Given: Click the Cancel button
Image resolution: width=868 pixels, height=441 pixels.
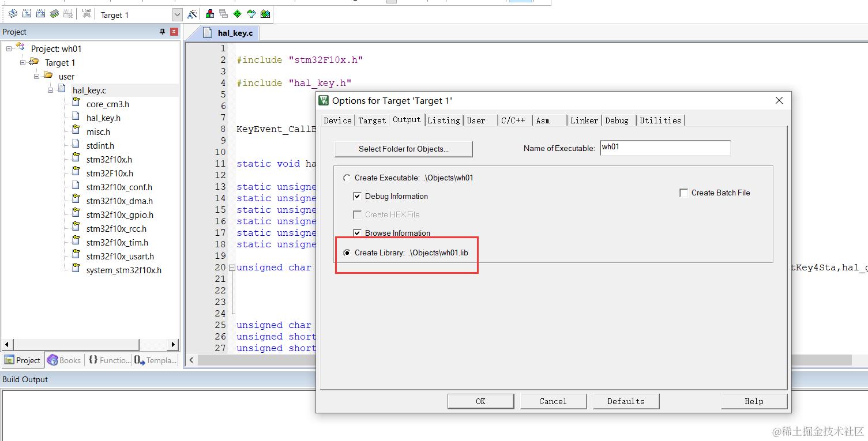Looking at the screenshot, I should [x=553, y=401].
